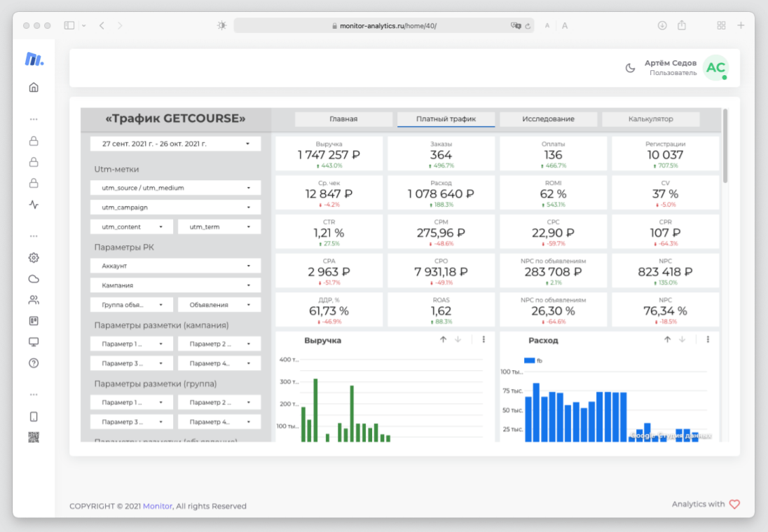Viewport: 768px width, 532px height.
Task: Open the users icon in sidebar
Action: [x=34, y=300]
